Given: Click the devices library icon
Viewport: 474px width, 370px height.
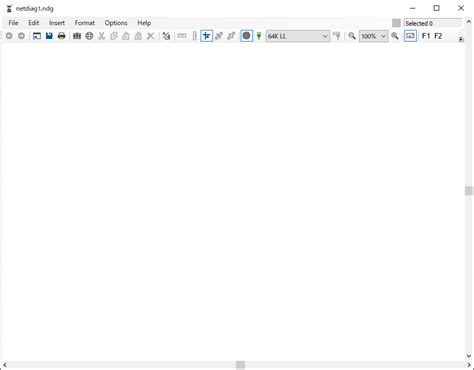Looking at the screenshot, I should [x=77, y=36].
